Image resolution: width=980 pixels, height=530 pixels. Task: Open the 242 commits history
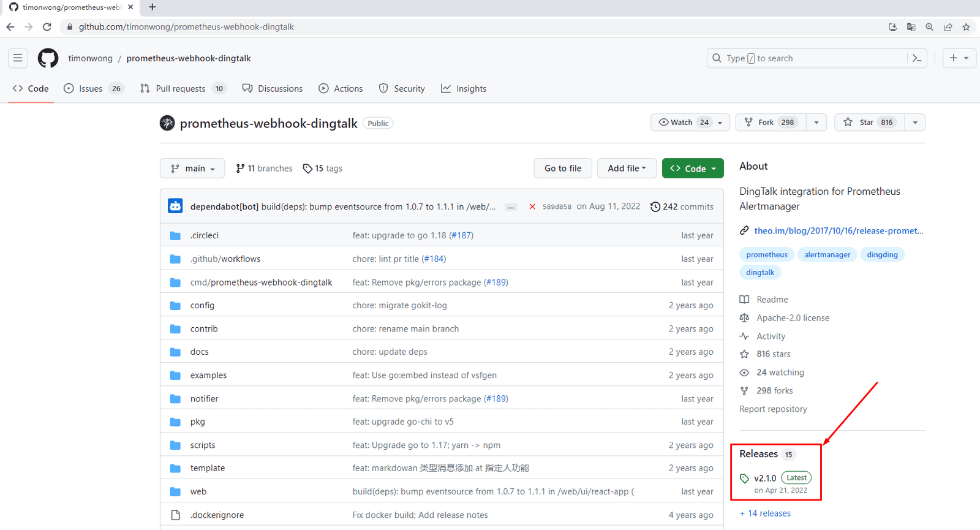682,207
